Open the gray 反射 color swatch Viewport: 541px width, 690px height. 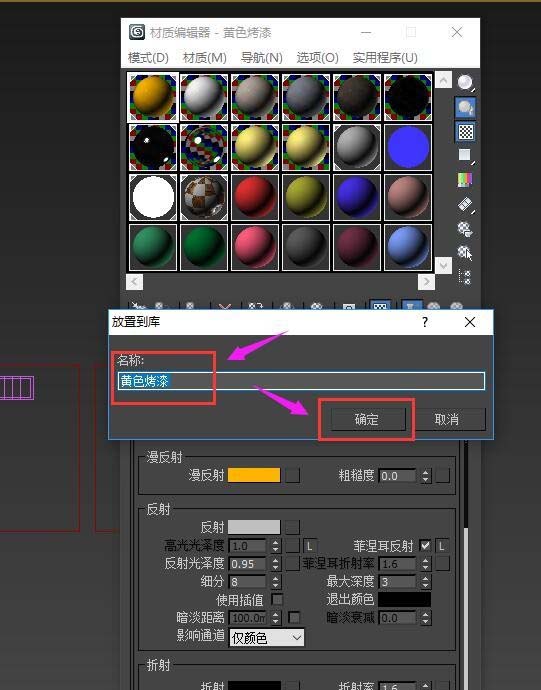(x=254, y=527)
